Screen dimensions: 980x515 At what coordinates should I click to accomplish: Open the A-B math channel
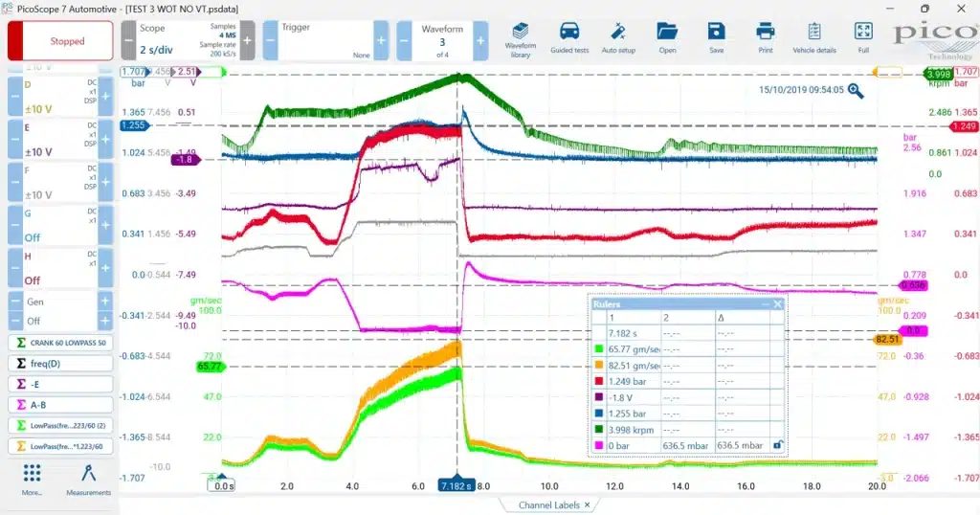(x=60, y=404)
